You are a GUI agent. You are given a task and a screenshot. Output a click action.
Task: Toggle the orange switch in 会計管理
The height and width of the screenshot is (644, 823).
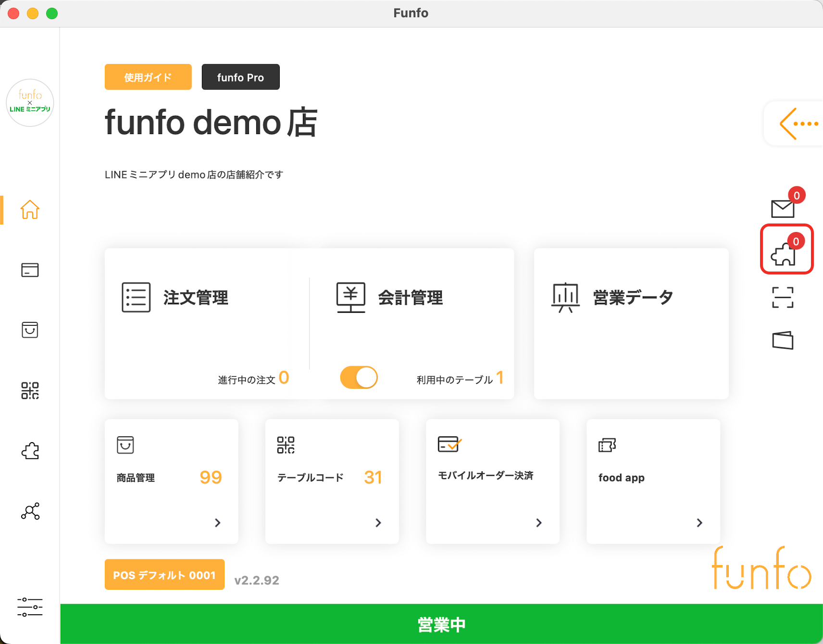pos(359,377)
